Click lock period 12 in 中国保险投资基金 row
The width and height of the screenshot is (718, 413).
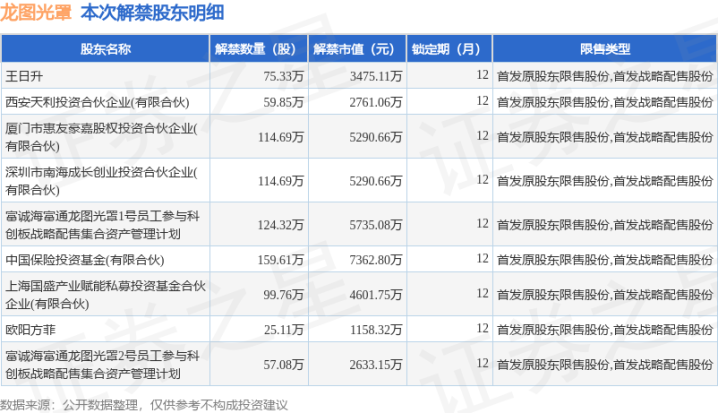click(x=482, y=258)
